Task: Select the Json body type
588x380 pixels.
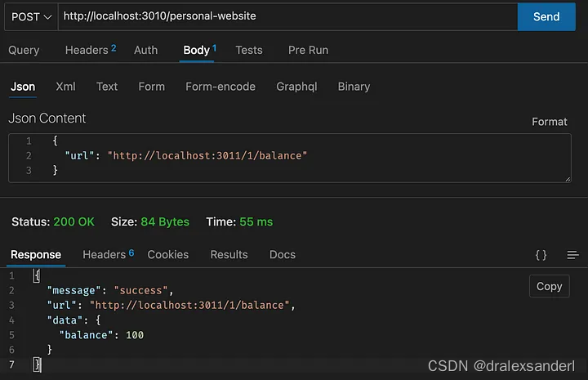Action: [23, 87]
